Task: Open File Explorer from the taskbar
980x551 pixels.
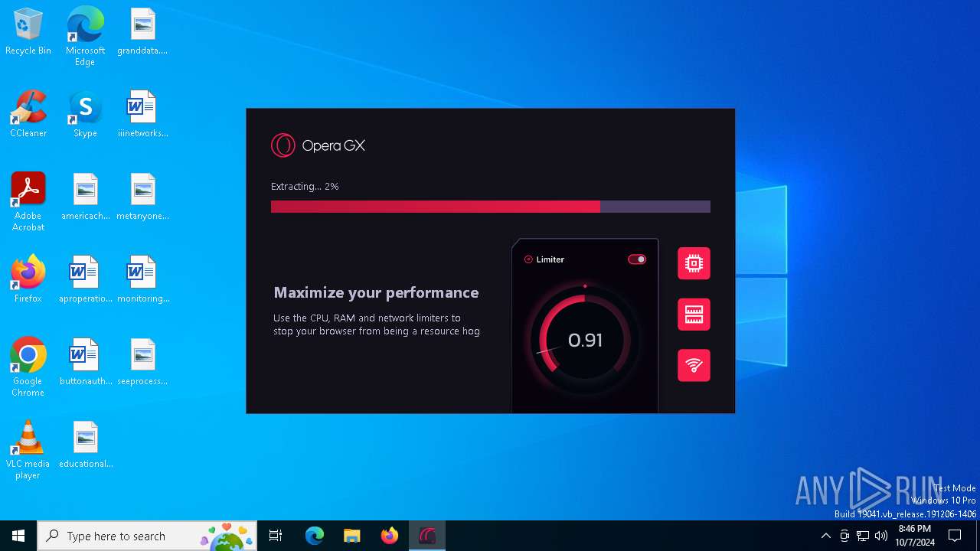Action: tap(352, 536)
